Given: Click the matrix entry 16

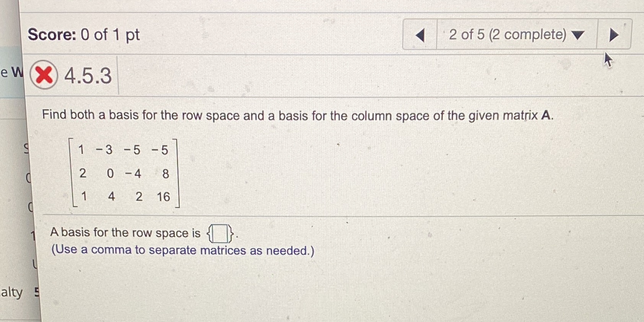Looking at the screenshot, I should pos(164,197).
